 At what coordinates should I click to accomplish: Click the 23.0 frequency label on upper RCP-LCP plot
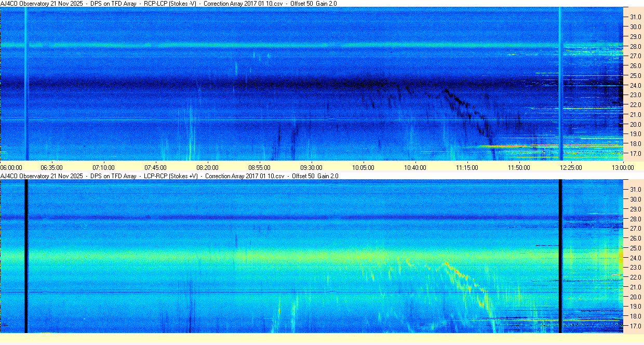[636, 95]
